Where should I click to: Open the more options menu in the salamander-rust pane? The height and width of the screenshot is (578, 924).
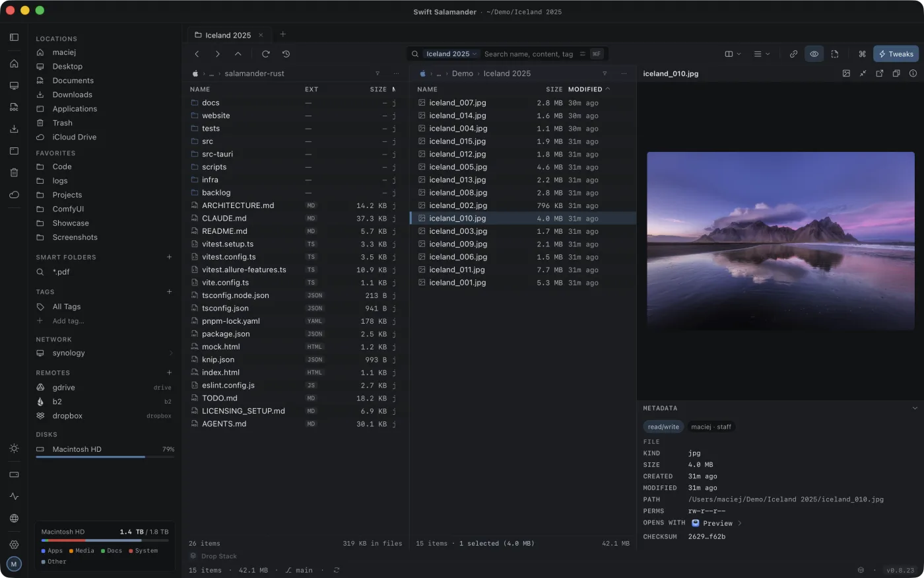coord(396,73)
